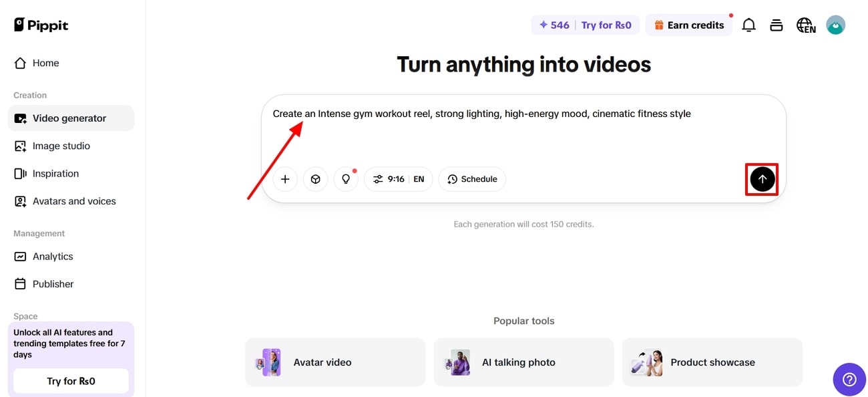Click 'Turn anything into videos' heading
868x397 pixels.
tap(524, 64)
